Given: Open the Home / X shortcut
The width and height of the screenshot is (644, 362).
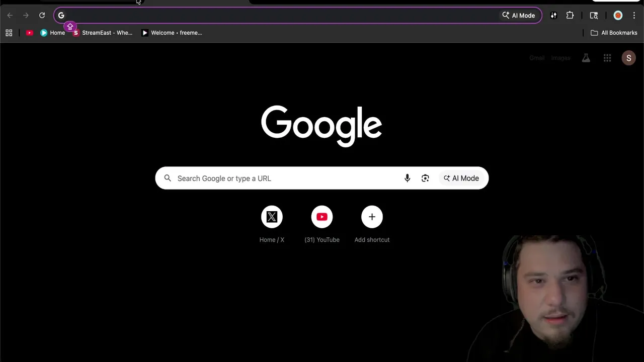Looking at the screenshot, I should [x=272, y=224].
